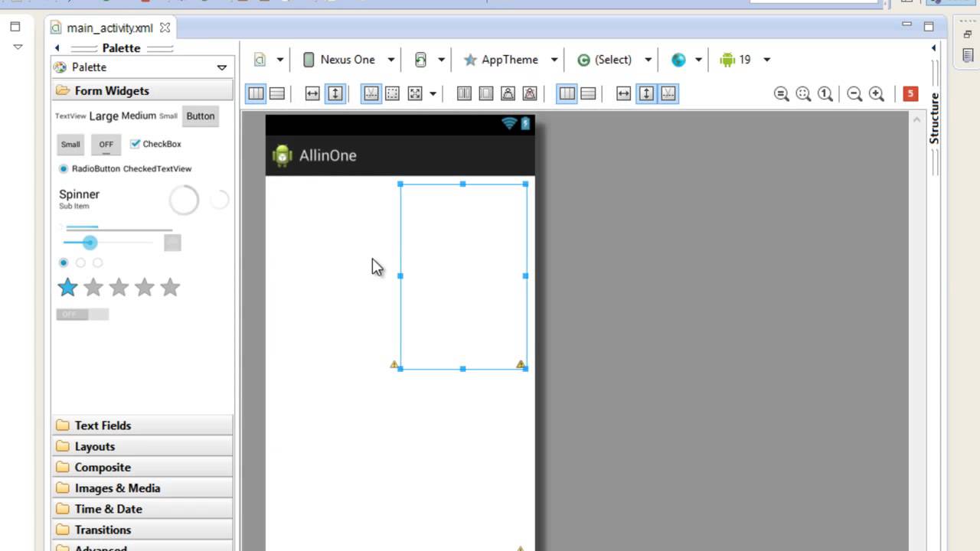The height and width of the screenshot is (551, 980).
Task: Click the clear all weights icon
Action: 530,93
